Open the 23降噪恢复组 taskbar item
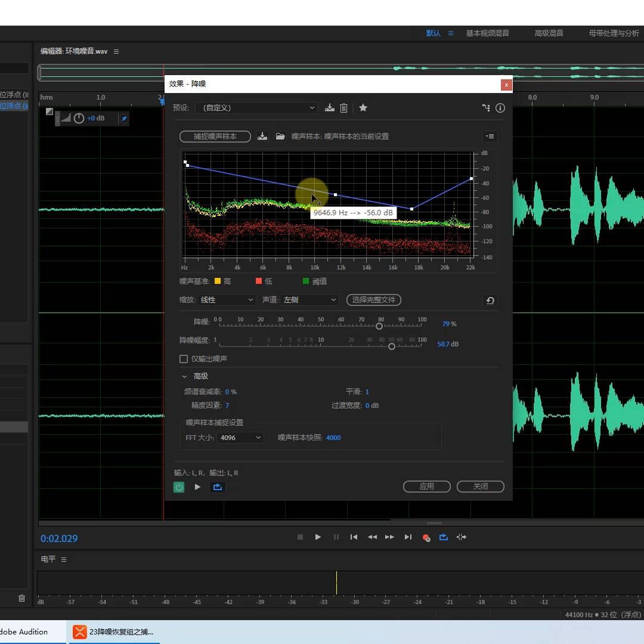 [x=114, y=631]
